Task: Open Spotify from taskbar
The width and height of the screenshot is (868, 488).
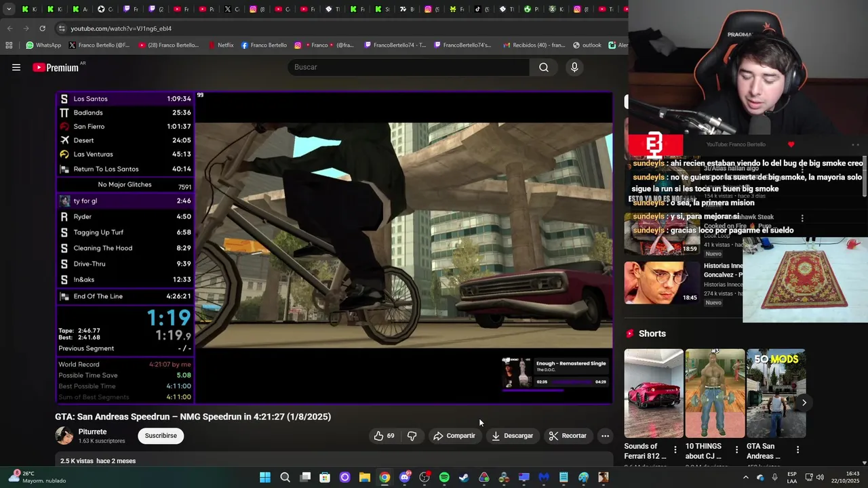Action: click(x=444, y=477)
